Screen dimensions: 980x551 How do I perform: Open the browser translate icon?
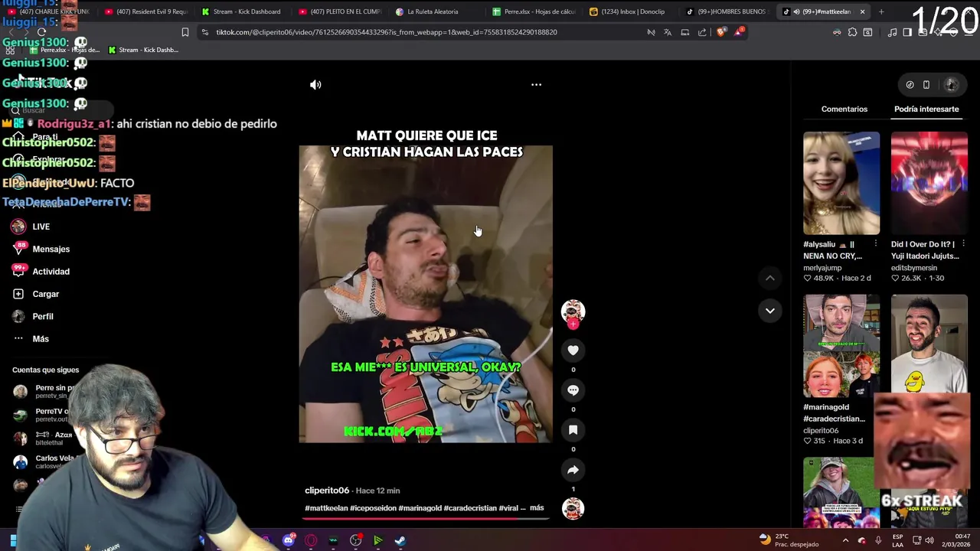(x=668, y=32)
